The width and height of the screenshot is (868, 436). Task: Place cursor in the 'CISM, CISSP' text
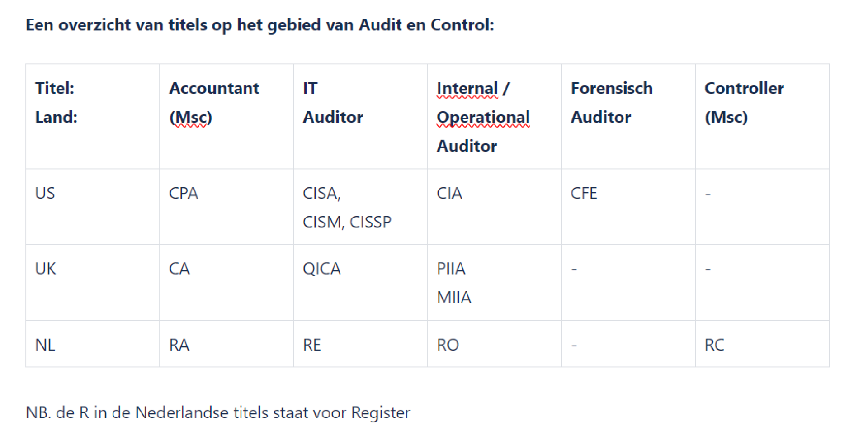pos(347,222)
